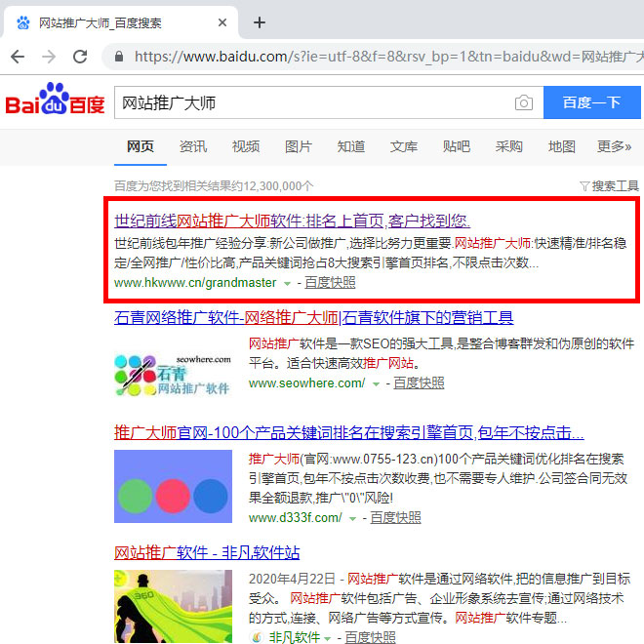Click the seowhere.com 石青 thumbnail
This screenshot has height=644, width=644.
173,375
